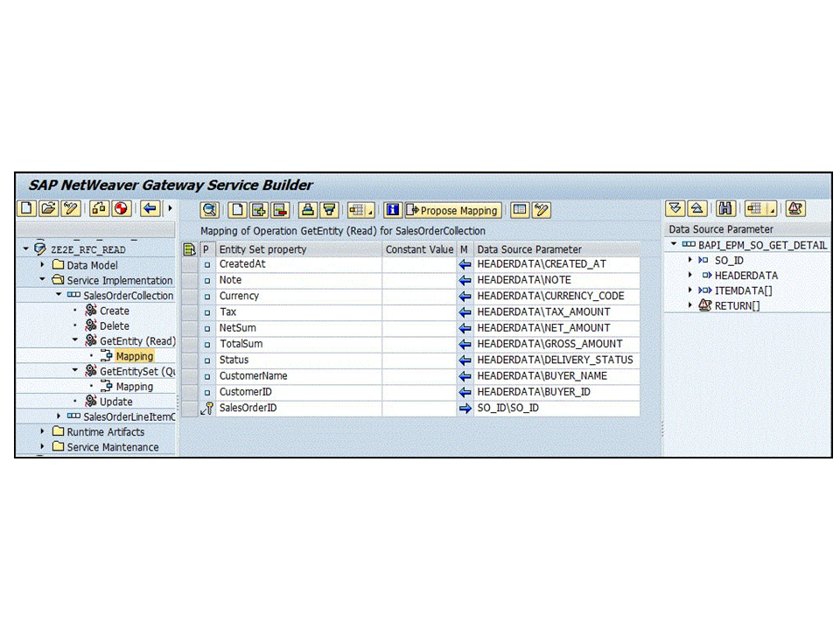The height and width of the screenshot is (630, 840).
Task: Click the Open Project folder icon
Action: pyautogui.click(x=48, y=209)
